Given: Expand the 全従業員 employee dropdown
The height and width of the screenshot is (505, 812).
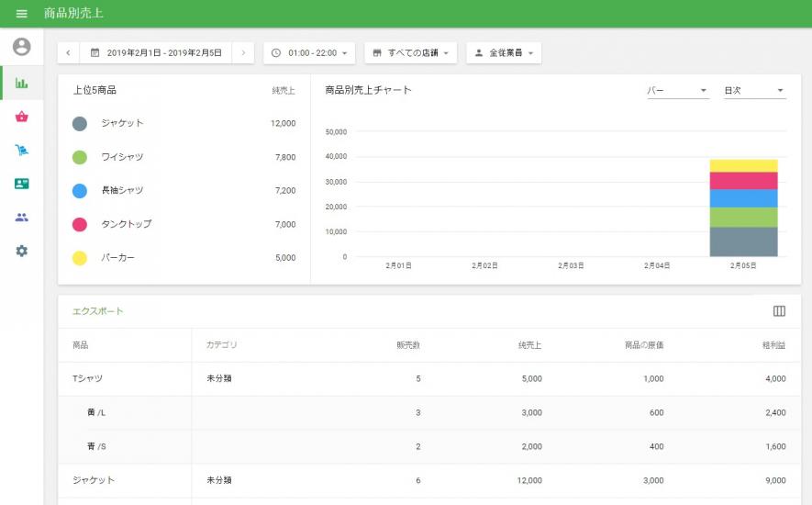Looking at the screenshot, I should [504, 53].
